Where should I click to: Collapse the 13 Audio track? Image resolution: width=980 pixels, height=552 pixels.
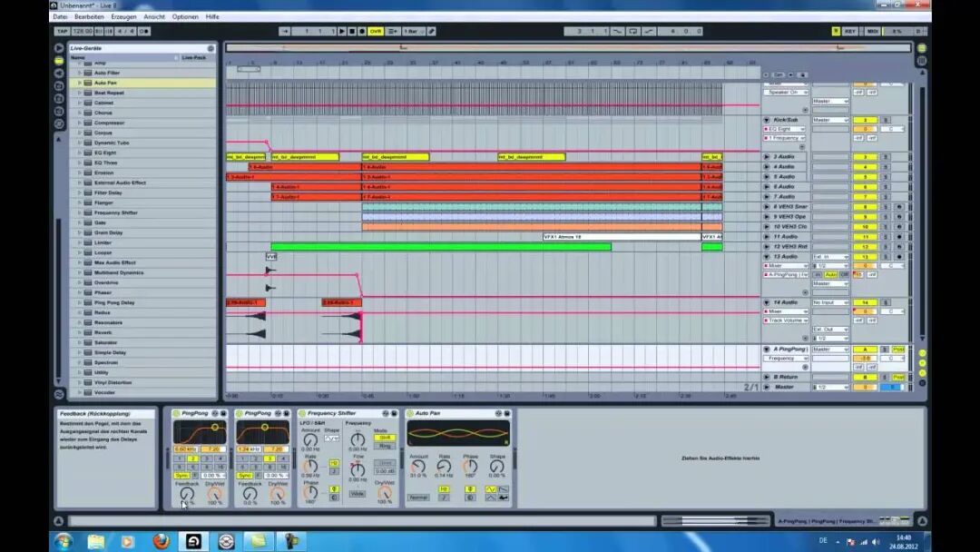click(x=767, y=257)
